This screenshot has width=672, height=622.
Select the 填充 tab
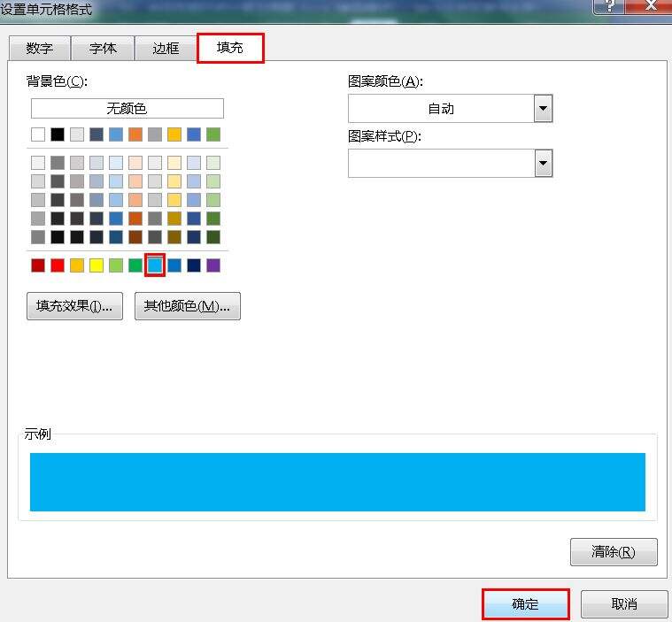pos(230,48)
